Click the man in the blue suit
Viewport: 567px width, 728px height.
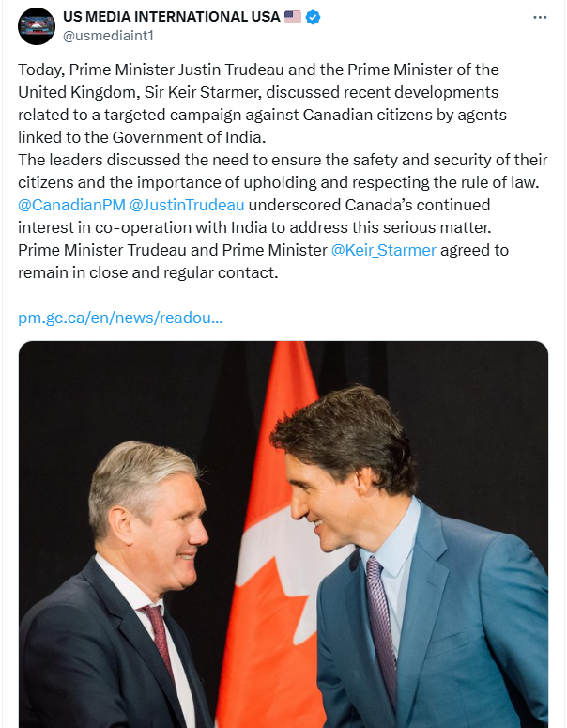pyautogui.click(x=408, y=557)
